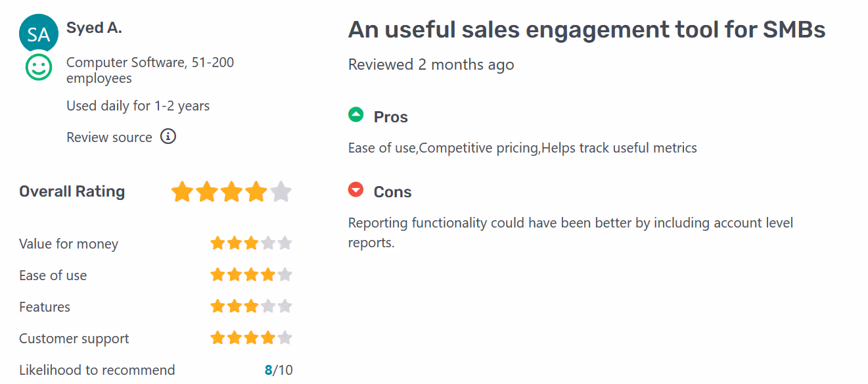Click the Reviewed 2 months ago text
The height and width of the screenshot is (384, 868).
[431, 64]
